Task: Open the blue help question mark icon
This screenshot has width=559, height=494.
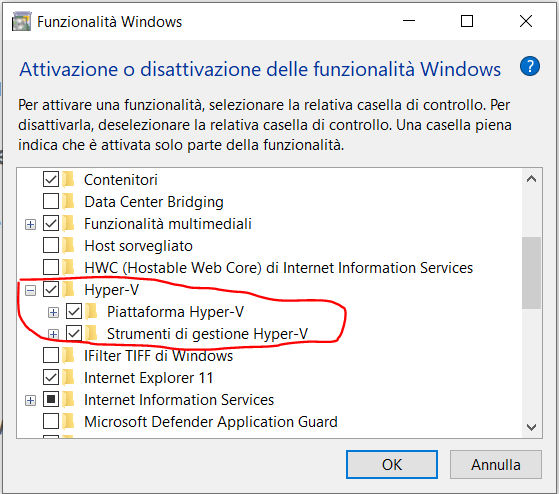Action: [x=530, y=66]
